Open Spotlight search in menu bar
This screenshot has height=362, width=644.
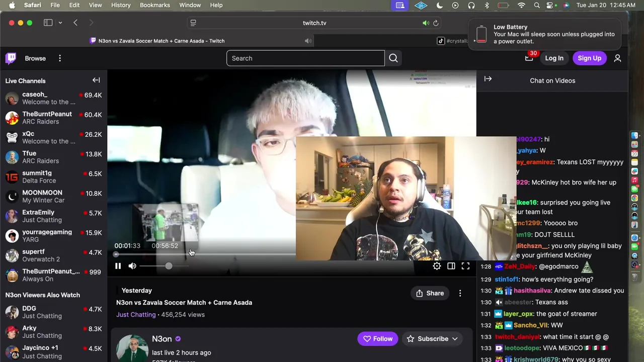pyautogui.click(x=537, y=5)
